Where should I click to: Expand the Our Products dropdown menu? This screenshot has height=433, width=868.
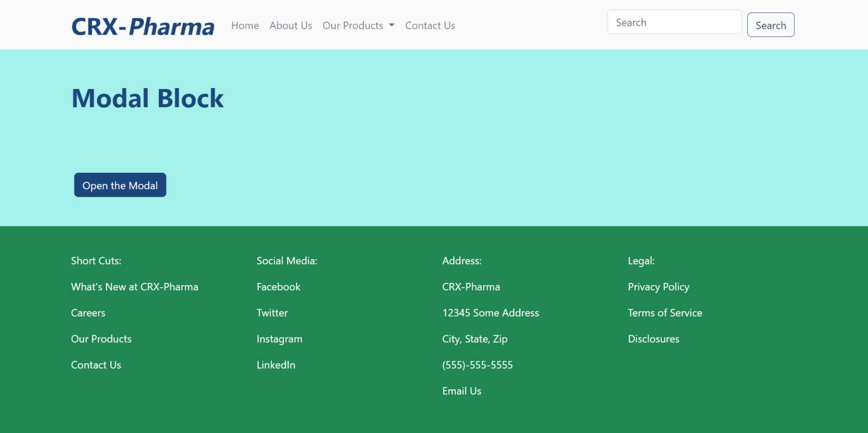click(358, 25)
